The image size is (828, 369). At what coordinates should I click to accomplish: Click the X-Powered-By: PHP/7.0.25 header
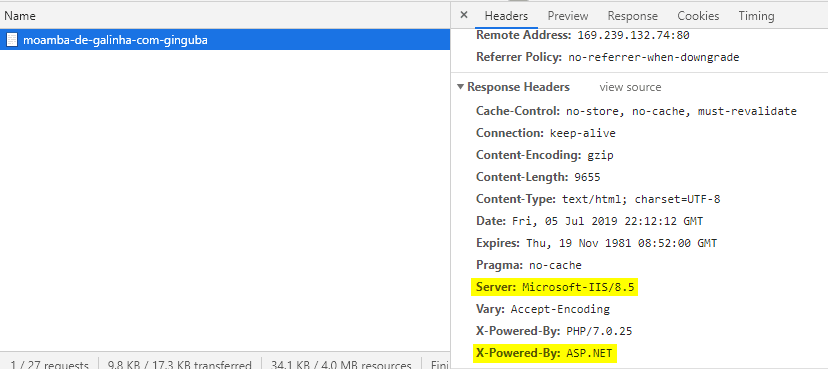(554, 332)
